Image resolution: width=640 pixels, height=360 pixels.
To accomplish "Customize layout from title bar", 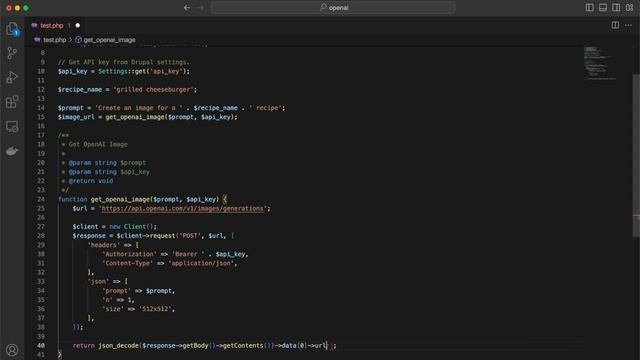I will 629,7.
